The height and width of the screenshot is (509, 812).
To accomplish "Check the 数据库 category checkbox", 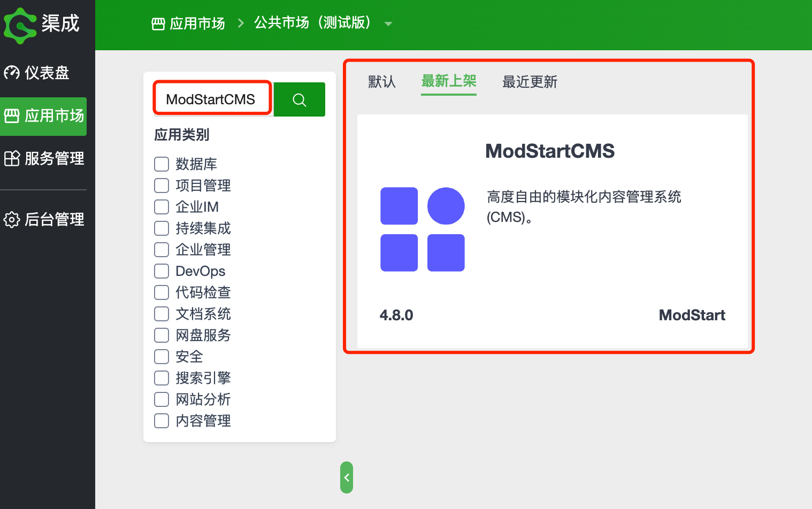I will (x=162, y=164).
